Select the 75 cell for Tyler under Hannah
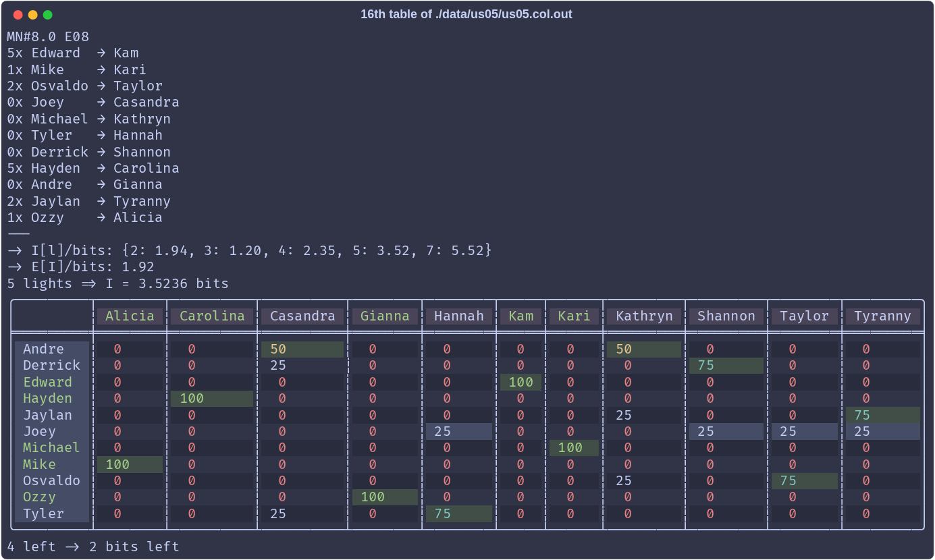The height and width of the screenshot is (560, 935). click(x=459, y=513)
